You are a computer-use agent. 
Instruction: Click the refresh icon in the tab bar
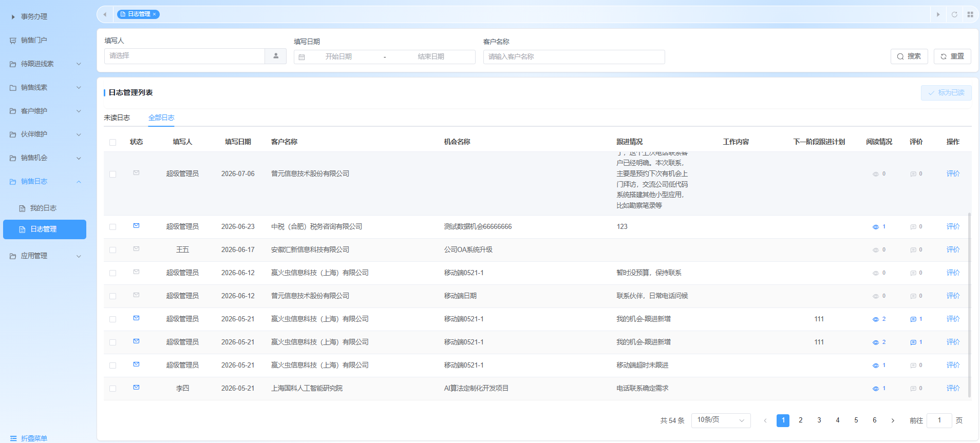954,14
